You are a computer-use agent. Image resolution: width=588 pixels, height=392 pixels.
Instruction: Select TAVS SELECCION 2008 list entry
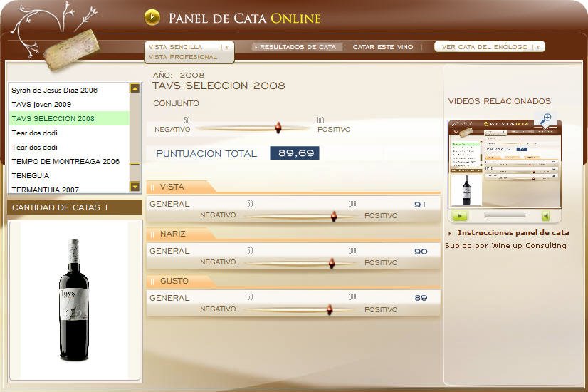point(69,118)
